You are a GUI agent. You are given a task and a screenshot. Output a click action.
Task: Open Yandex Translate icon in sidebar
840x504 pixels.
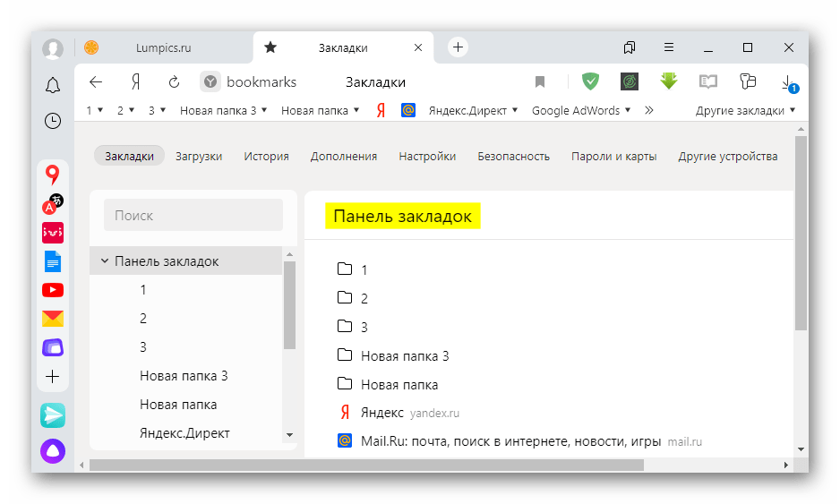tap(53, 204)
